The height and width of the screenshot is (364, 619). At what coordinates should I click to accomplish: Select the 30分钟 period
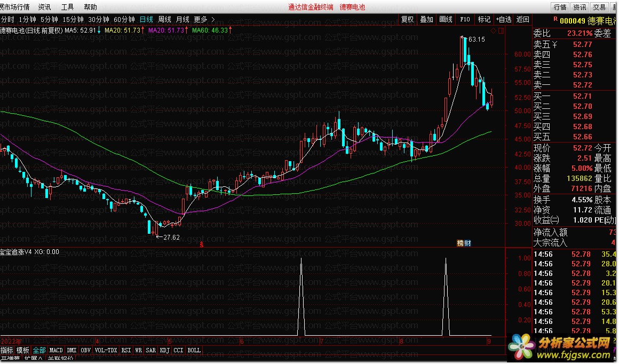99,19
